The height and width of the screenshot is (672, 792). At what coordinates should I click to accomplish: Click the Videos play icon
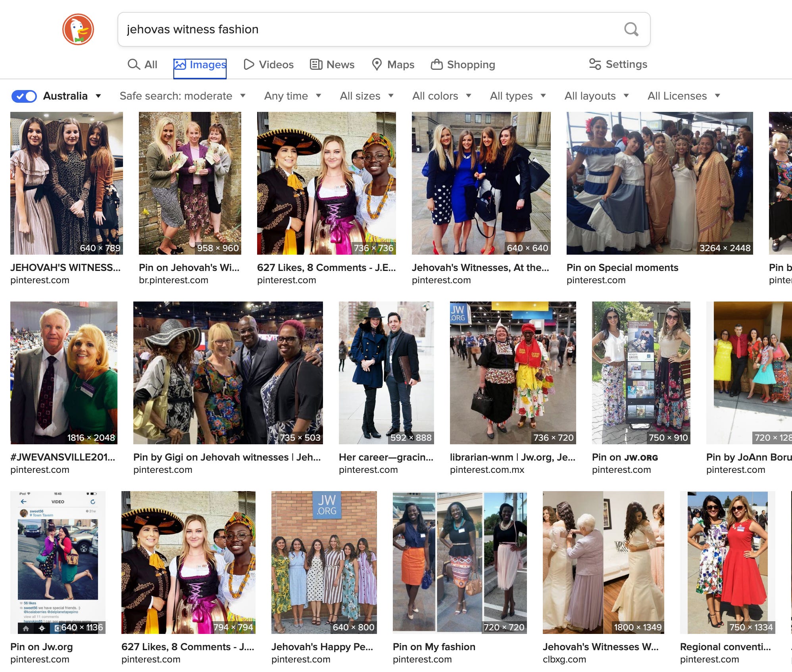pos(248,64)
